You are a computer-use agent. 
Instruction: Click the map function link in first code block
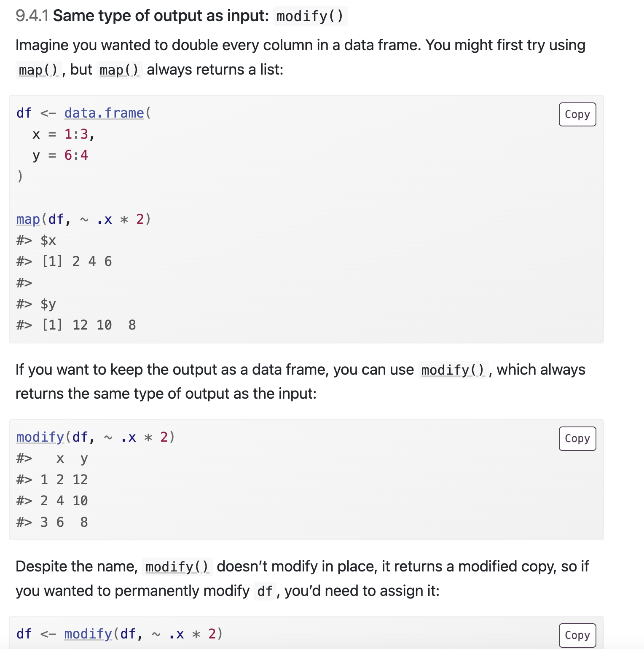tap(28, 219)
